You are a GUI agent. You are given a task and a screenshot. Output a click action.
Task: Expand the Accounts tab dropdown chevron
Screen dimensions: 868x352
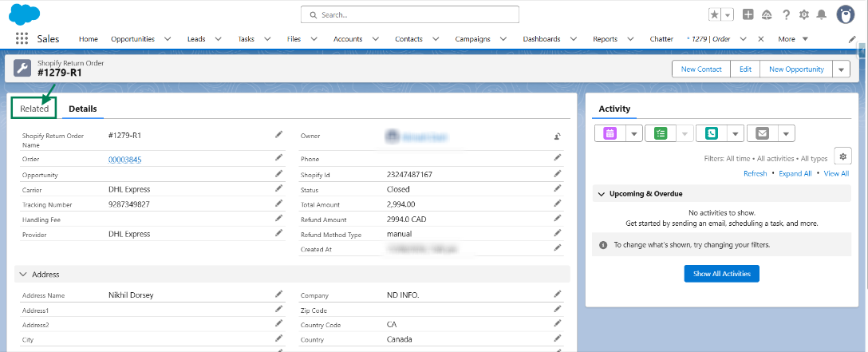point(375,39)
